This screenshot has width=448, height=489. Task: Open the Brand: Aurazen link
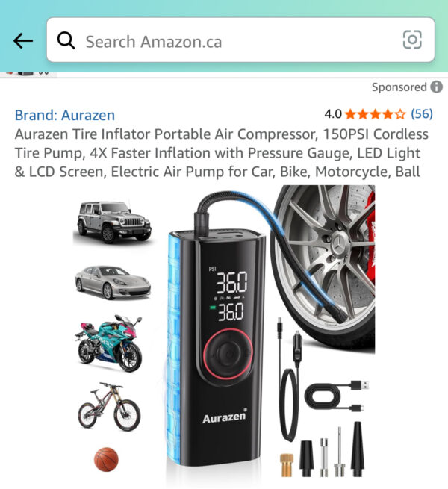tap(65, 116)
